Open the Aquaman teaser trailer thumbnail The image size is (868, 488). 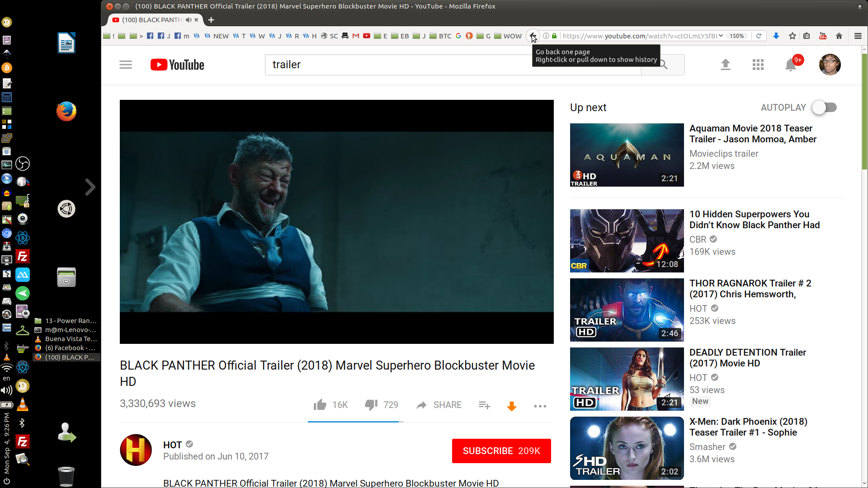pos(627,155)
